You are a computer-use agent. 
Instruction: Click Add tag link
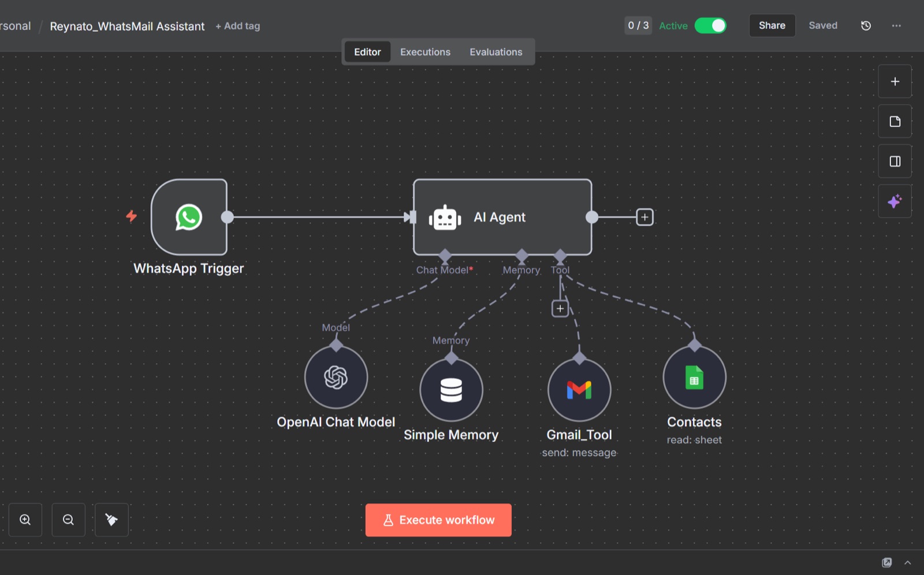(238, 26)
